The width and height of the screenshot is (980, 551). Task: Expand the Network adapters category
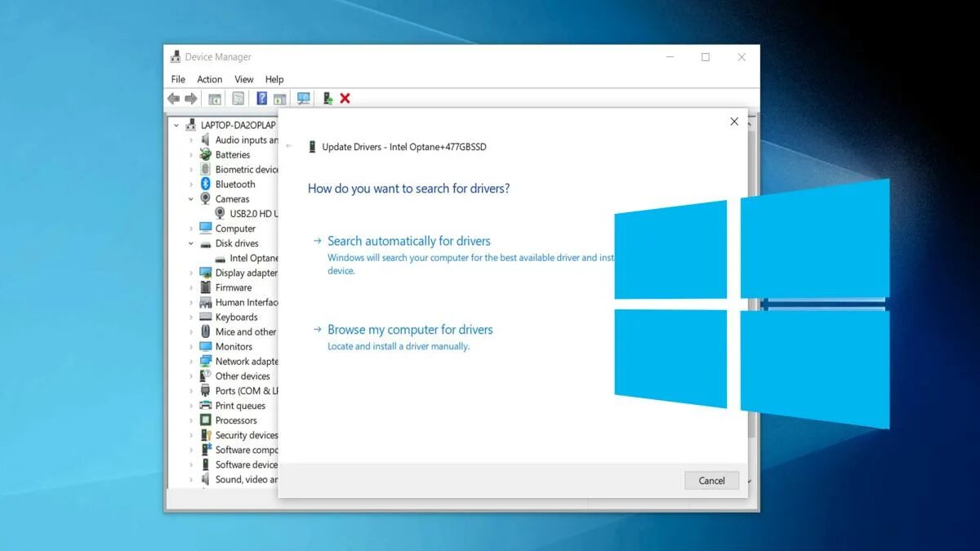pyautogui.click(x=191, y=361)
